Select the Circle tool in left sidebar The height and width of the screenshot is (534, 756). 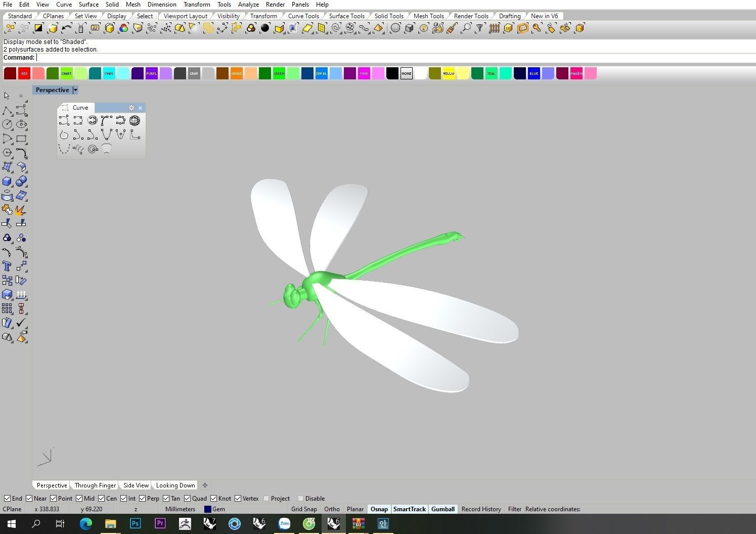pos(7,124)
